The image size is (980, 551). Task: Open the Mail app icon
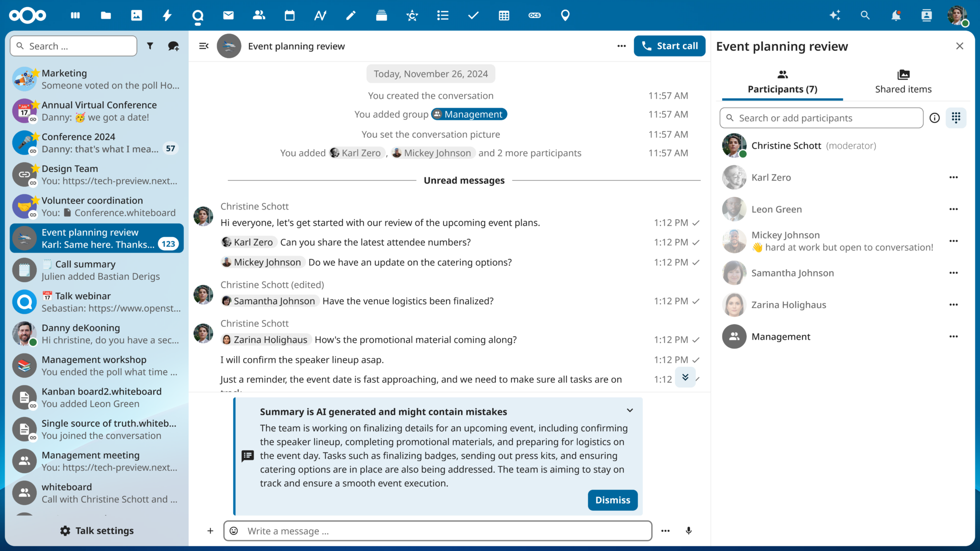pyautogui.click(x=228, y=15)
